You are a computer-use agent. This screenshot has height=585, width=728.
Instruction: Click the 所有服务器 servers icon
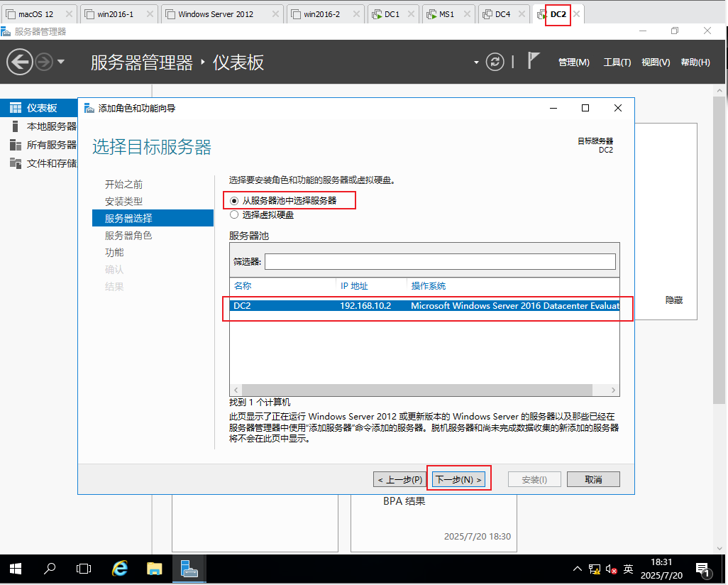point(16,145)
